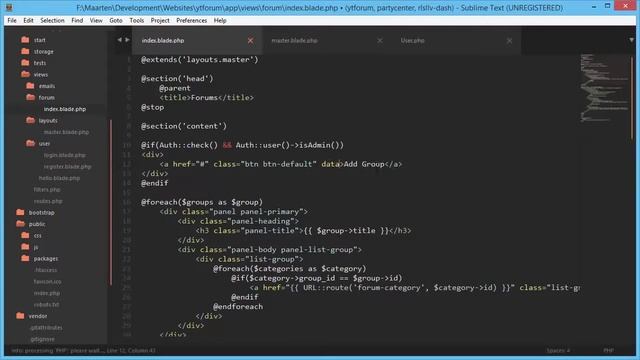Open routes.php in sidebar

point(48,201)
